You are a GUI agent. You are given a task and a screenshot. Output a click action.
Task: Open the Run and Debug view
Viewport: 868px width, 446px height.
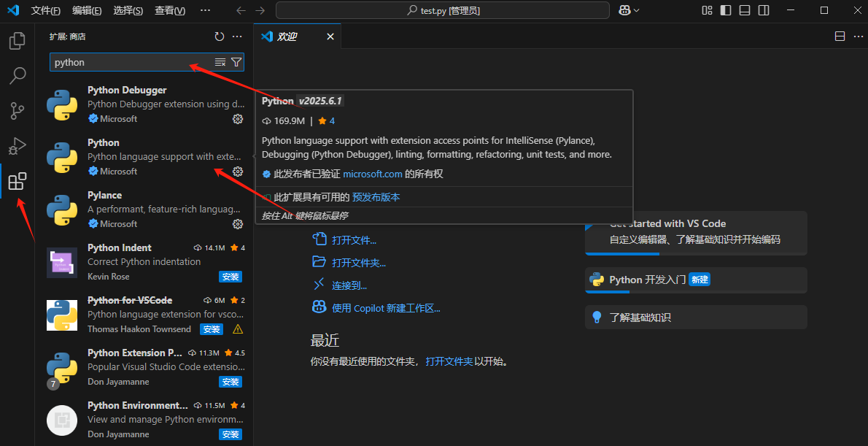tap(18, 146)
